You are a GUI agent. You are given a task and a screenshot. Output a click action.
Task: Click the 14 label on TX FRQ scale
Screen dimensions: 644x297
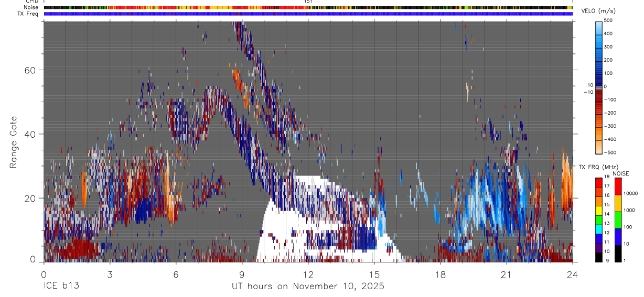click(608, 215)
